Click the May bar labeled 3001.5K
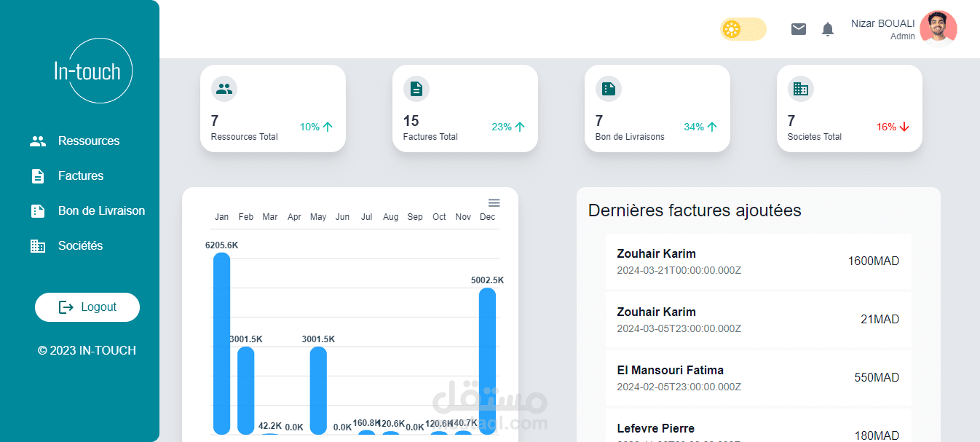The image size is (980, 442). point(318,390)
